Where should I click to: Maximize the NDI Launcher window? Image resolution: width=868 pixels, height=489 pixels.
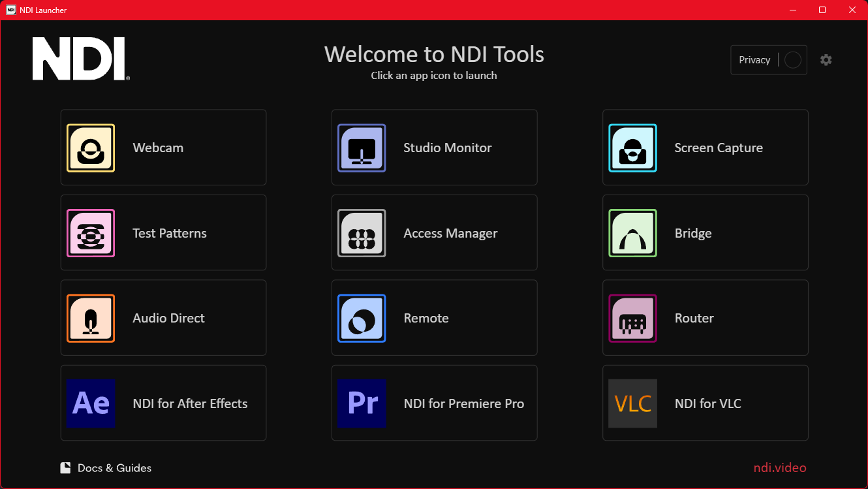822,10
